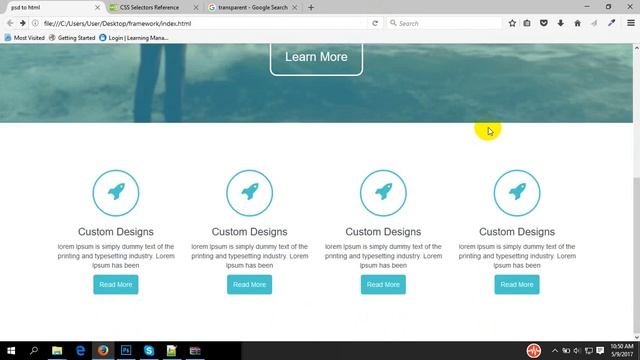Open the Windows Start menu
This screenshot has width=640, height=360.
point(11,351)
